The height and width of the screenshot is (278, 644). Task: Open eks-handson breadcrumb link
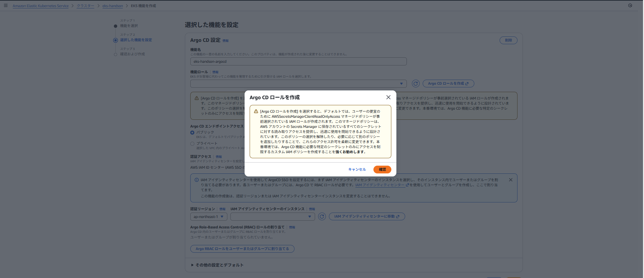coord(113,6)
